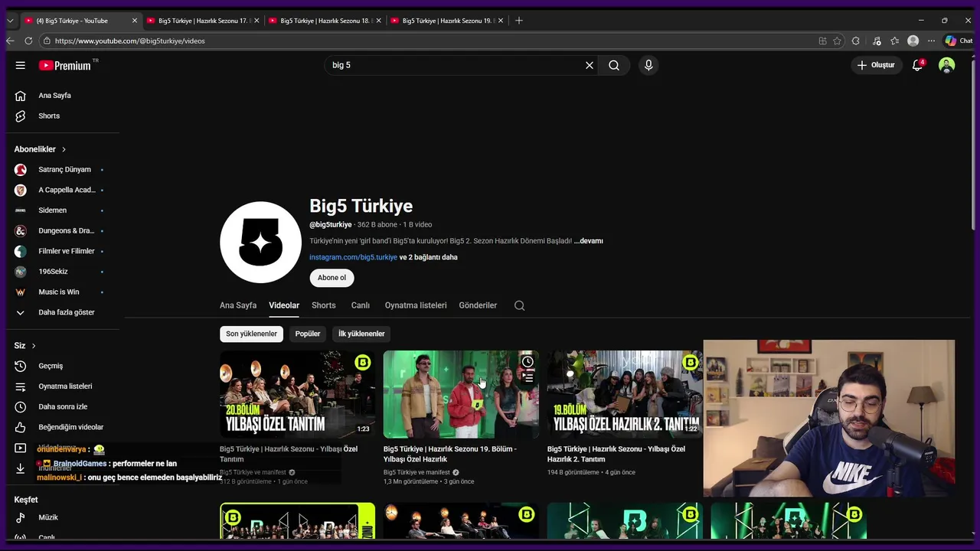Open the instagram.com/big5.turkiye link
980x551 pixels.
click(353, 257)
